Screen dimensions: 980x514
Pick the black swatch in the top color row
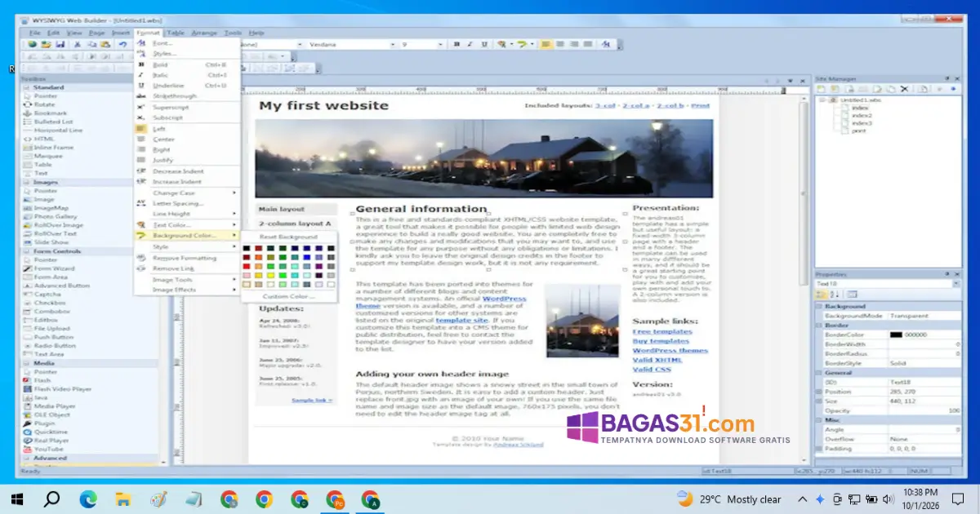(247, 249)
